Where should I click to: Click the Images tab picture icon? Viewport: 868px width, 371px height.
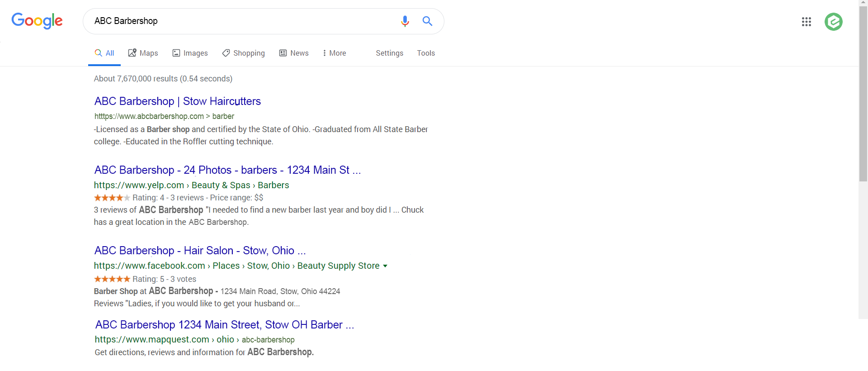(176, 53)
